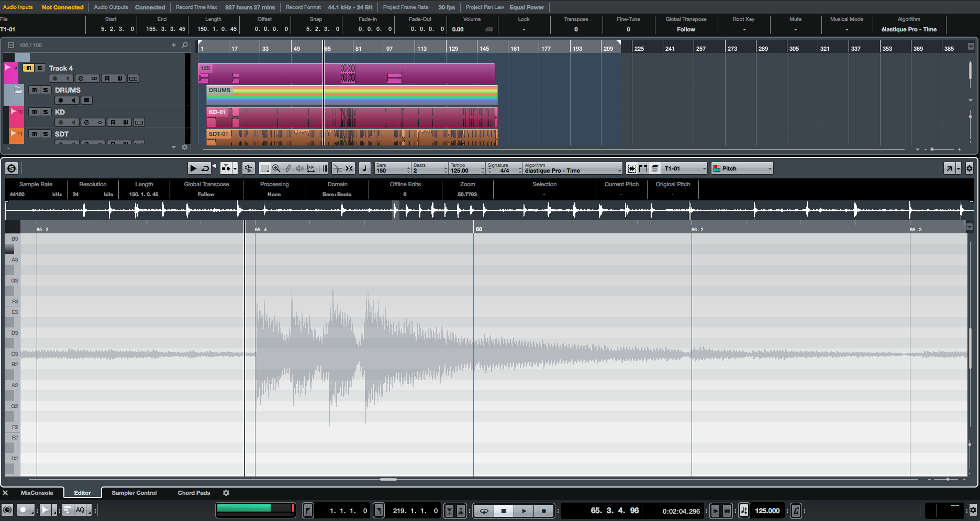This screenshot has width=980, height=521.
Task: Select the Zoom magnifier tool
Action: click(276, 168)
